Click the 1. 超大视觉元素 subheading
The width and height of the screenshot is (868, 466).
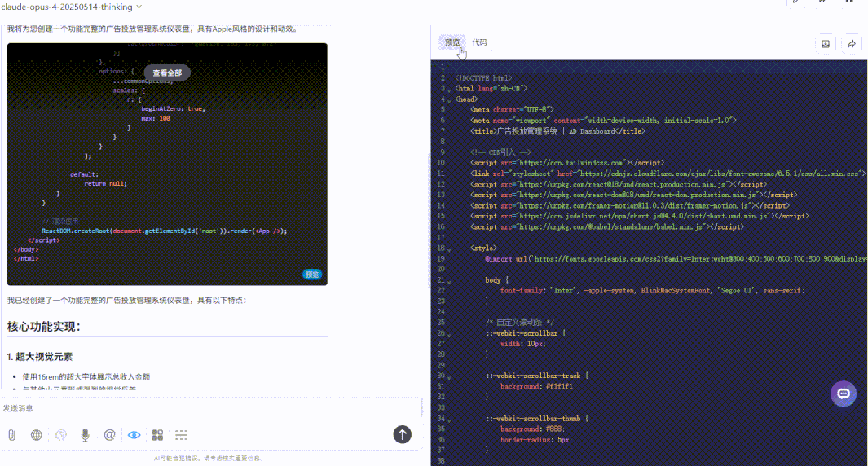pyautogui.click(x=40, y=356)
